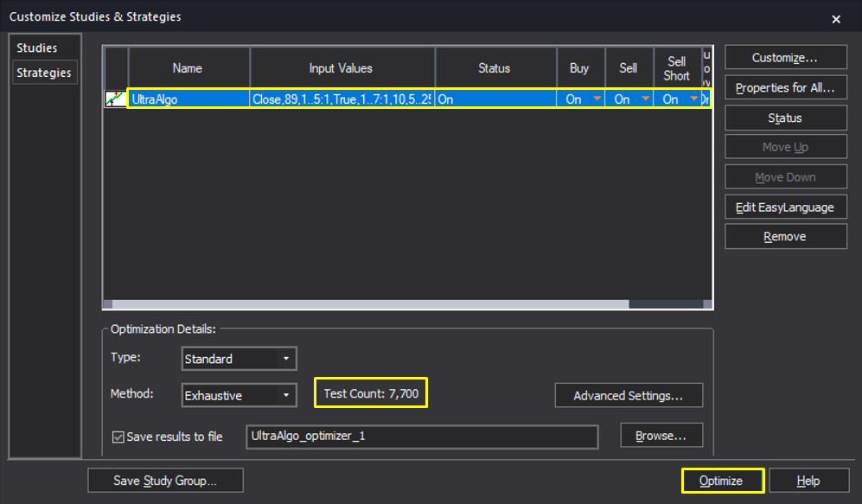Click the Move Down button
The image size is (862, 504).
tap(786, 177)
